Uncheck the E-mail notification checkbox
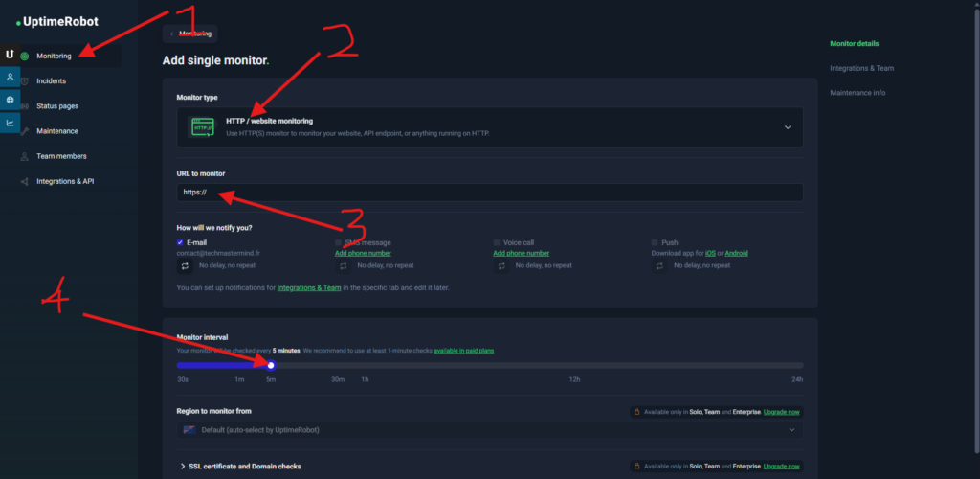Image resolution: width=980 pixels, height=479 pixels. (x=181, y=243)
